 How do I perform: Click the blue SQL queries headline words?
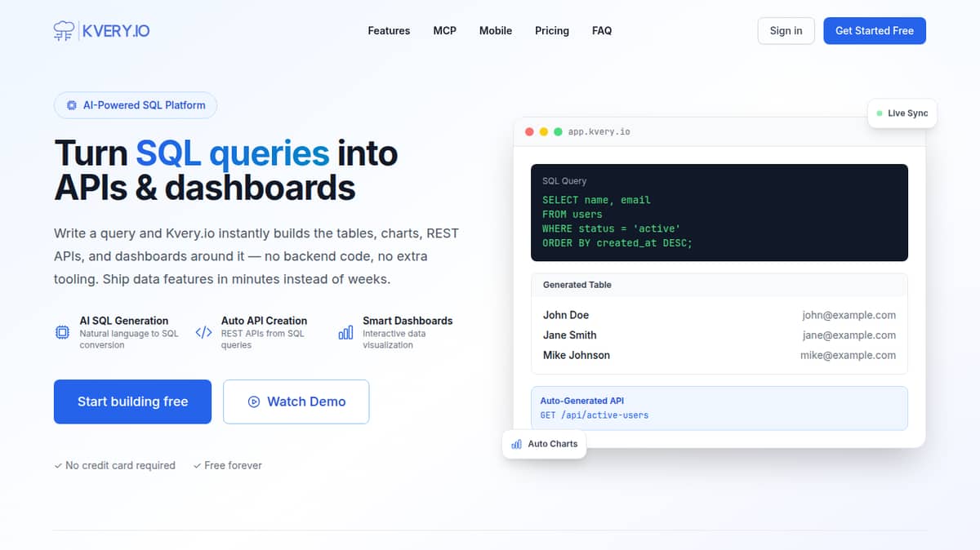point(232,153)
